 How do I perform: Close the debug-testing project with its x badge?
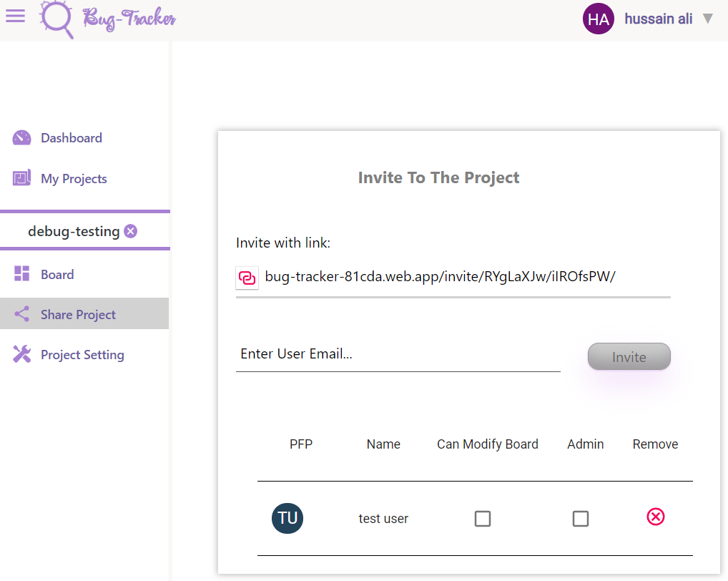coord(130,231)
